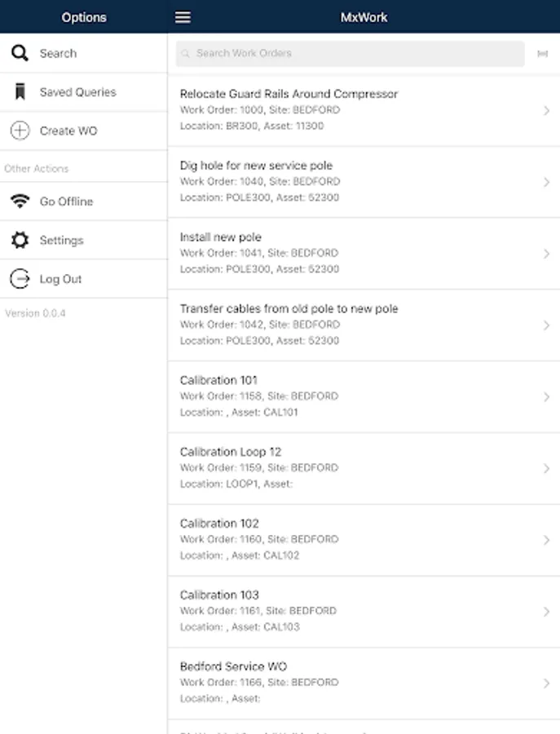
Task: Open the hamburger menu icon
Action: pos(183,17)
